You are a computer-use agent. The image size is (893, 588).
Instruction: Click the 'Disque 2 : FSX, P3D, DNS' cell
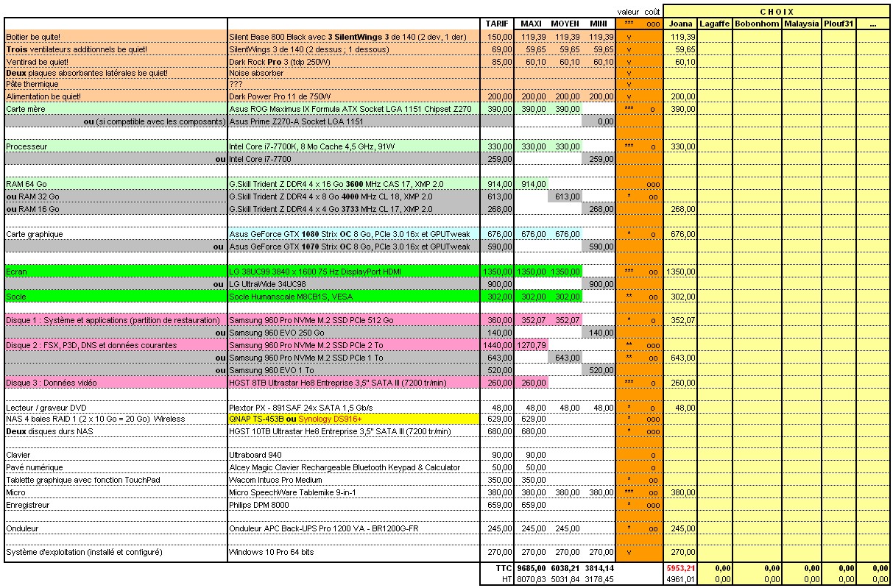click(x=116, y=345)
